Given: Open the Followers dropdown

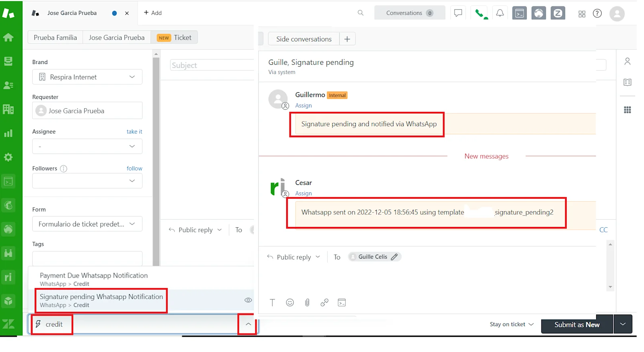Looking at the screenshot, I should (x=87, y=181).
